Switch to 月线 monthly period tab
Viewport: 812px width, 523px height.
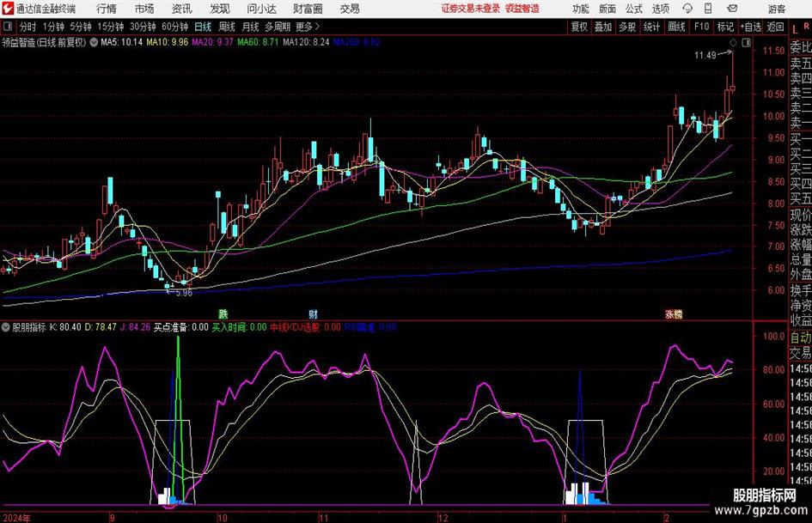click(250, 27)
